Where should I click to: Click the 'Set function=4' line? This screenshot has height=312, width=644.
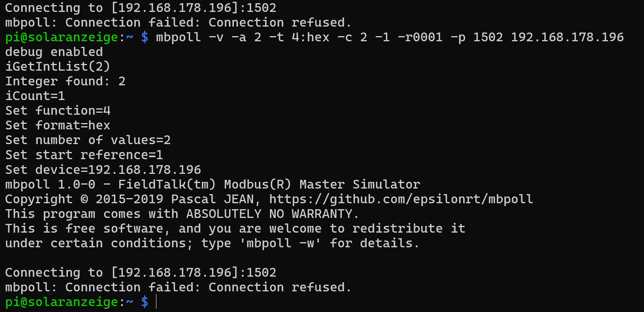click(x=58, y=111)
